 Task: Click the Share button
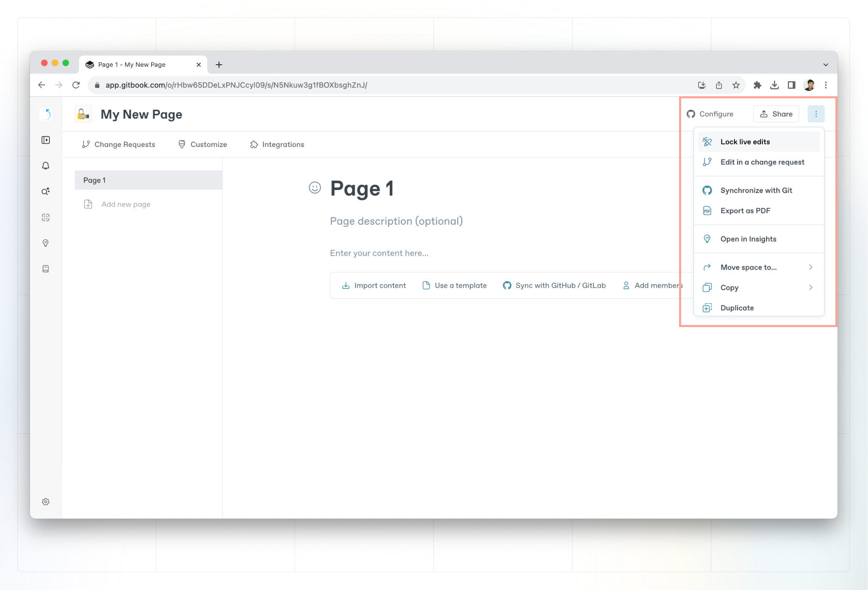[776, 114]
